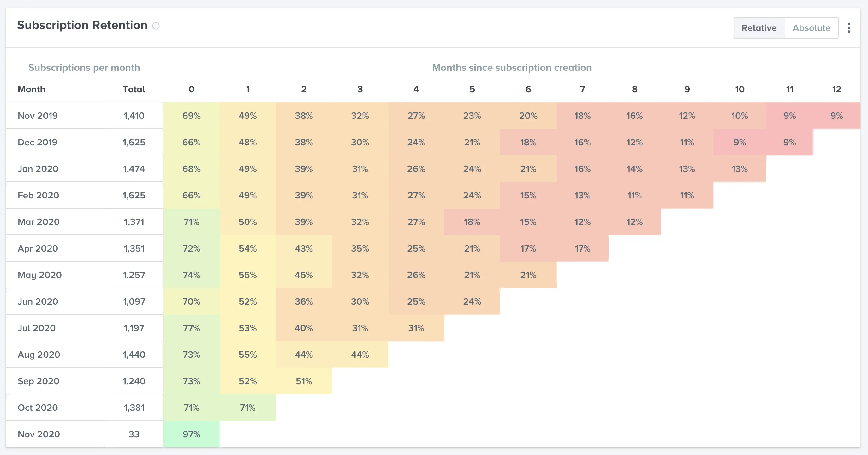Click the month 0 column header
This screenshot has height=455, width=868.
pyautogui.click(x=191, y=89)
